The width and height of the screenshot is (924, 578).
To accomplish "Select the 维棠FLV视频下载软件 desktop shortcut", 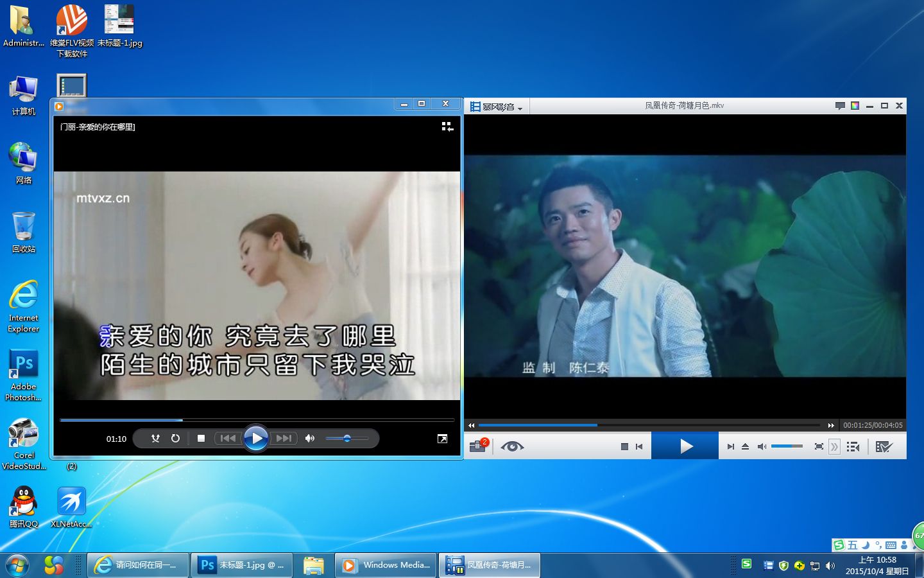I will point(72,31).
